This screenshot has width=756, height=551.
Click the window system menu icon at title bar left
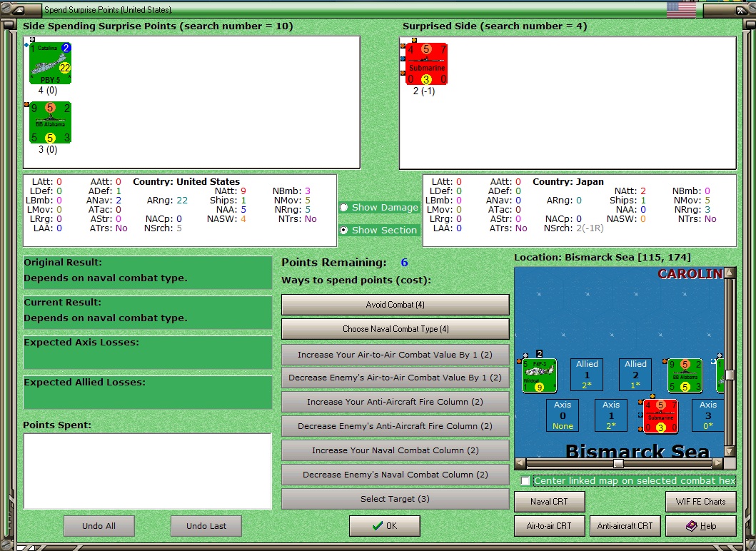click(17, 10)
